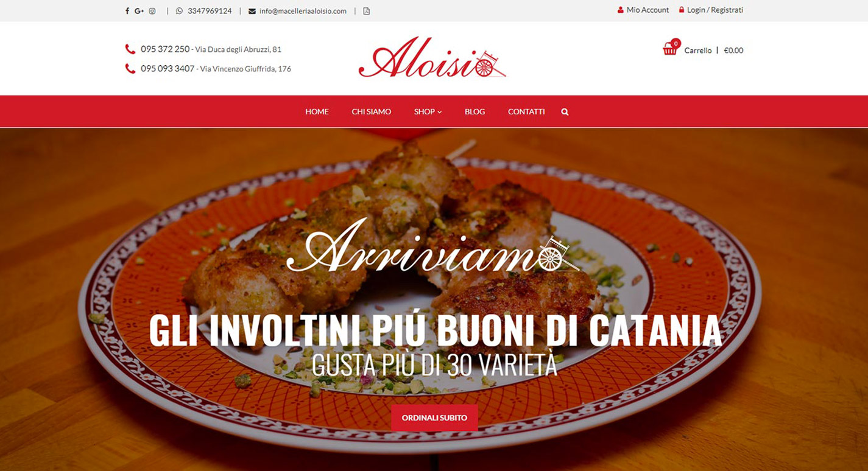Open the Login / Registrati link
868x471 pixels.
tap(711, 10)
